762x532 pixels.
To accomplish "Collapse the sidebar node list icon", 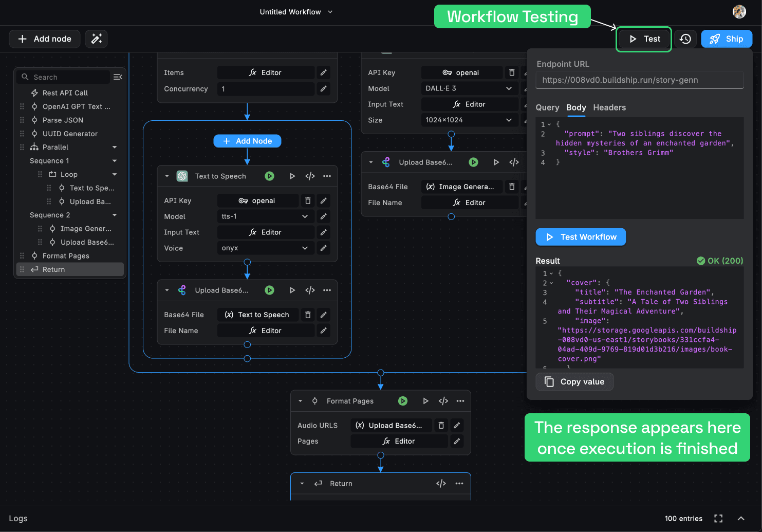I will [x=118, y=77].
